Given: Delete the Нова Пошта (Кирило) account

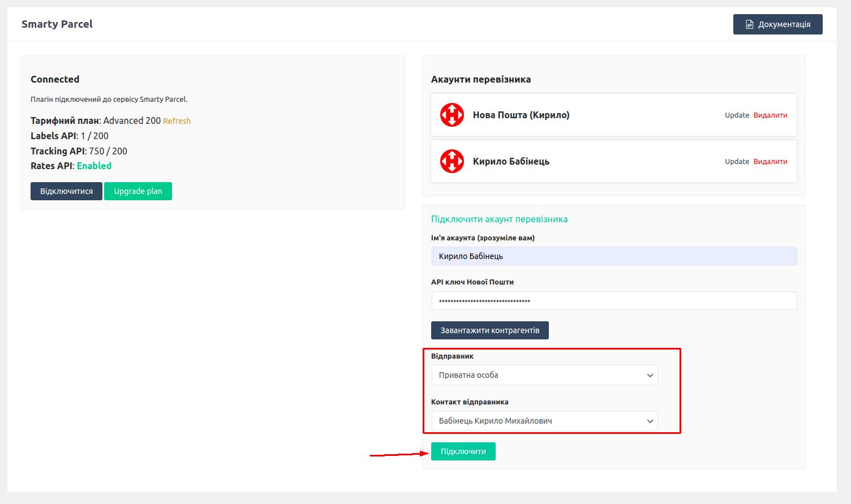Looking at the screenshot, I should tap(770, 115).
